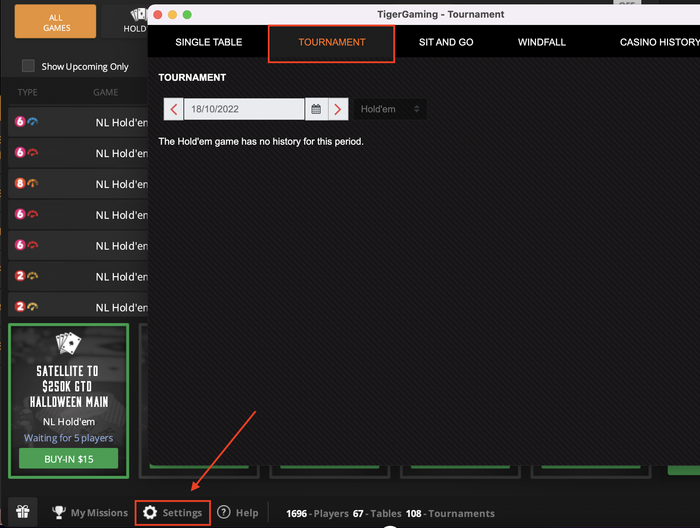Click the All Games filter button
The image size is (700, 528).
(x=55, y=21)
